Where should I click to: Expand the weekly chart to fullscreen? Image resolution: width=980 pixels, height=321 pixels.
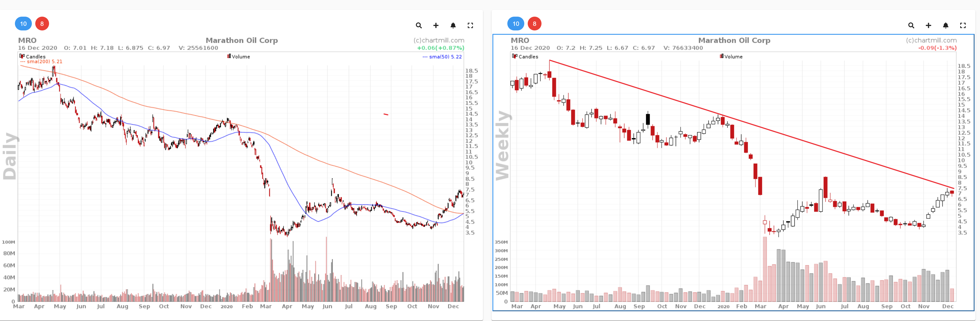click(963, 26)
